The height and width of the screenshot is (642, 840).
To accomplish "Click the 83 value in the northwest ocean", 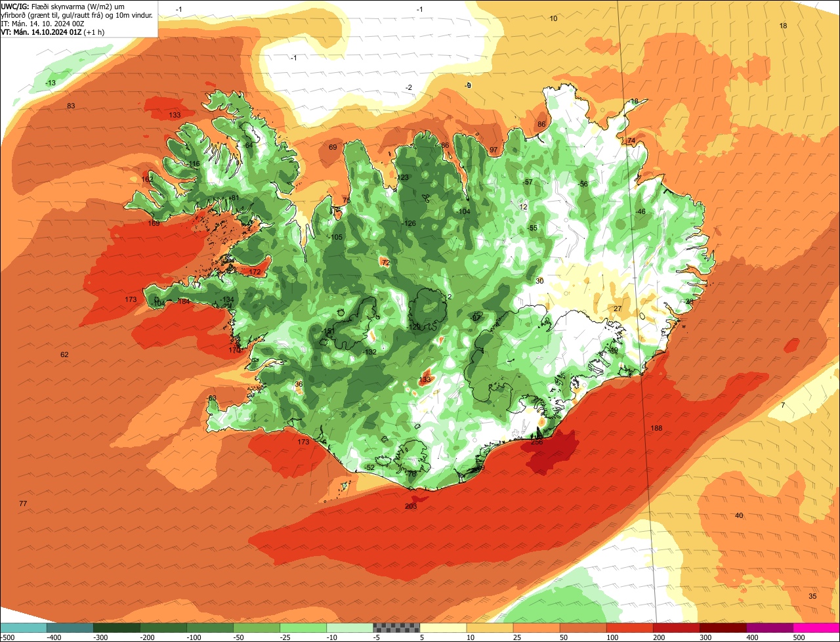I will point(71,106).
